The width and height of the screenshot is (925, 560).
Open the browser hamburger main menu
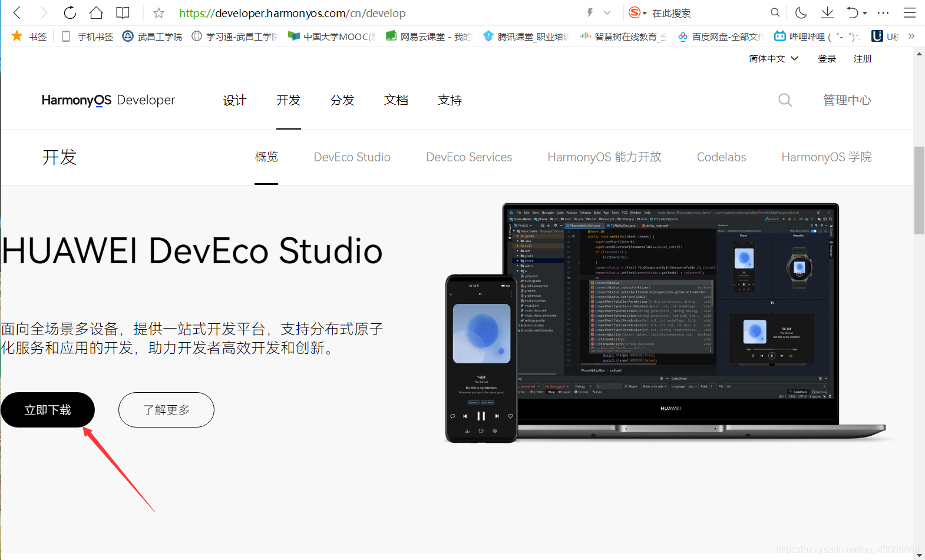point(910,12)
